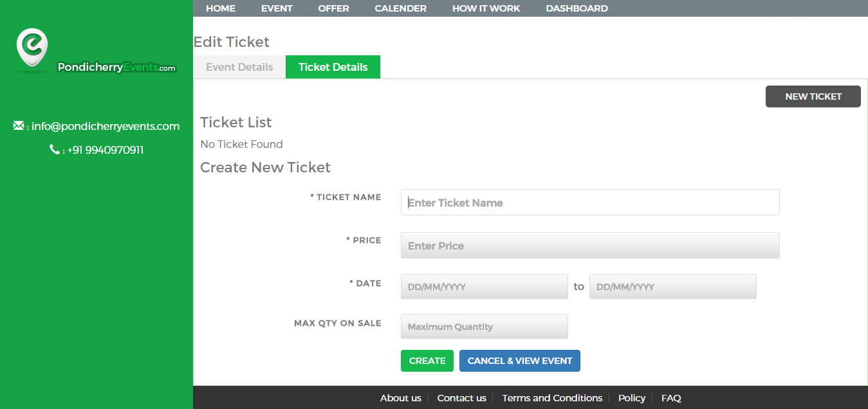Click the PondicherryEvents logo icon
Viewport: 868px width, 409px height.
click(x=32, y=48)
